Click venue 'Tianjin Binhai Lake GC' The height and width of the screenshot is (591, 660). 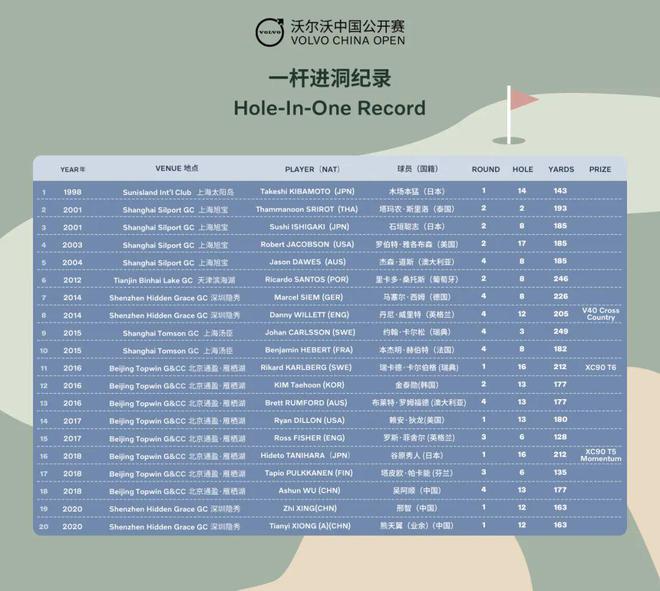coord(153,280)
